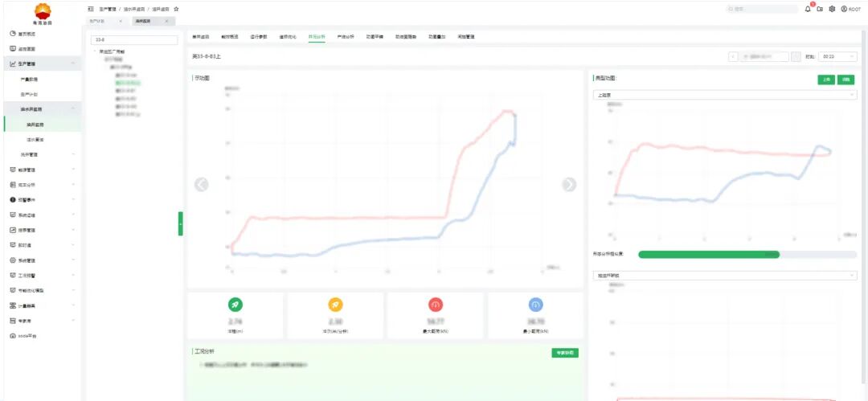
Task: Click the pie chart icon of 首页概览
Action: tap(13, 34)
